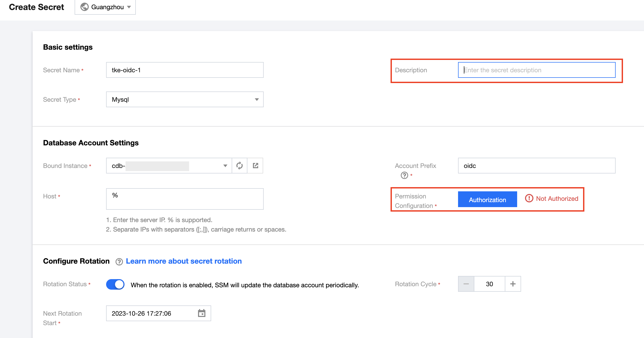Click the blue Authorization button
This screenshot has height=338, width=644.
pos(487,199)
